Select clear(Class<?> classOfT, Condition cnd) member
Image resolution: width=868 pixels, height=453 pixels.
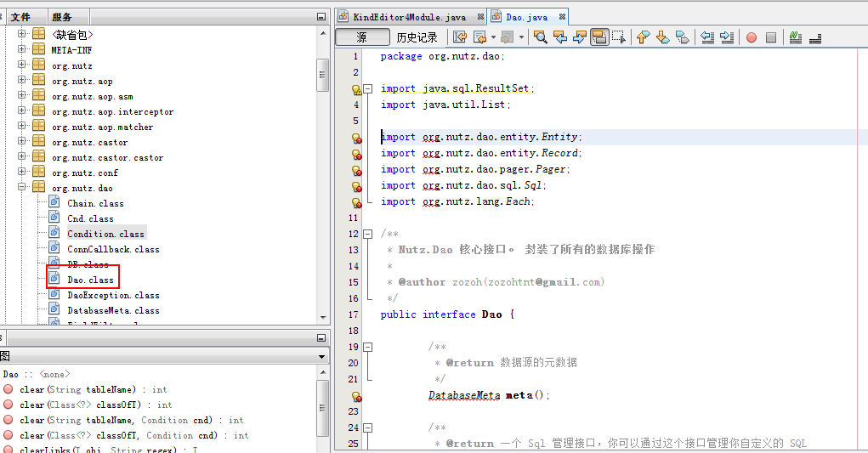point(134,435)
